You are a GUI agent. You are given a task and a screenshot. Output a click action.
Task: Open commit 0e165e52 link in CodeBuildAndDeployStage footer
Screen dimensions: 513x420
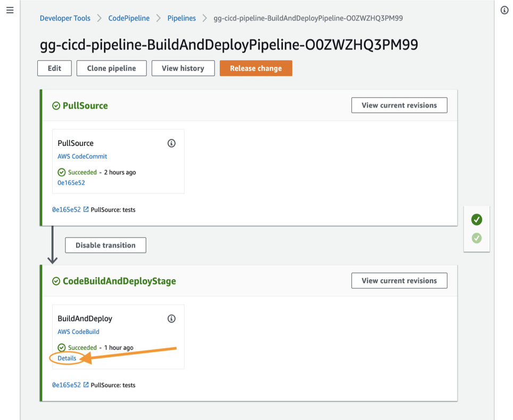(67, 385)
